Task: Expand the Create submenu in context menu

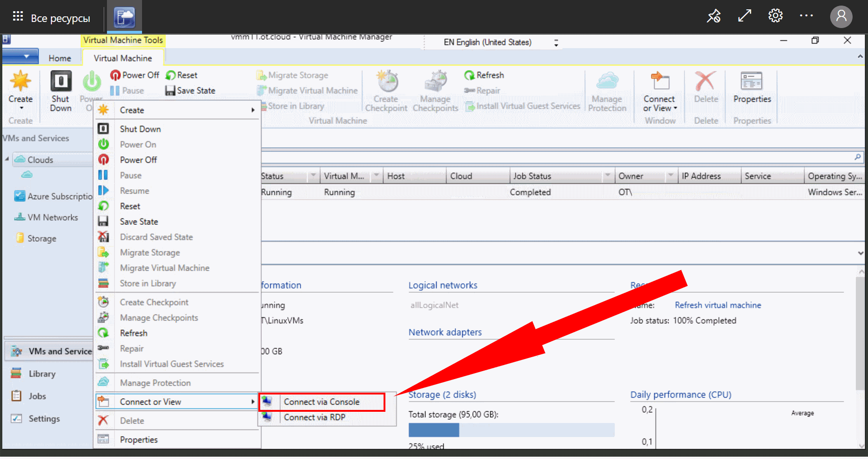Action: (x=178, y=110)
